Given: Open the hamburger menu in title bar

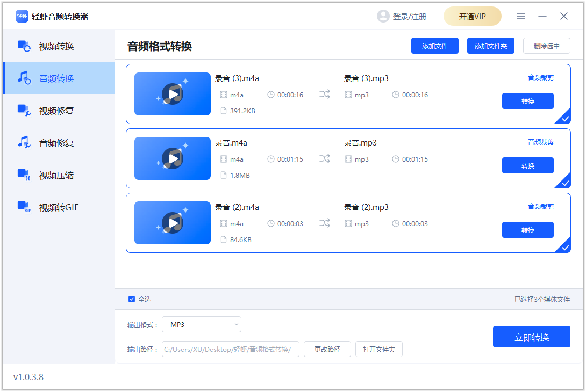Looking at the screenshot, I should click(x=520, y=16).
